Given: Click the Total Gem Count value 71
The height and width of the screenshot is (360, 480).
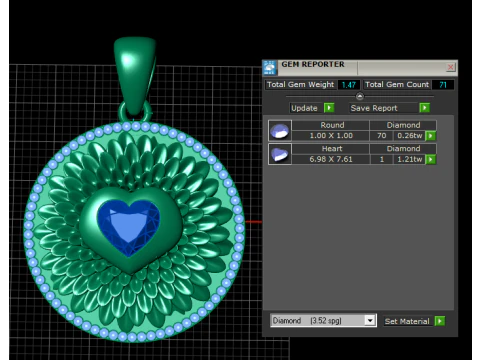Looking at the screenshot, I should coord(443,85).
